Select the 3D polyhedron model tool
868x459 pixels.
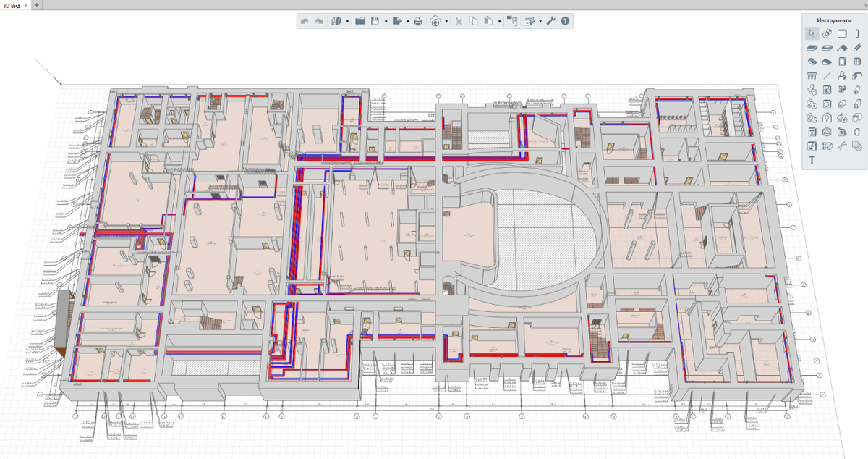(x=827, y=131)
